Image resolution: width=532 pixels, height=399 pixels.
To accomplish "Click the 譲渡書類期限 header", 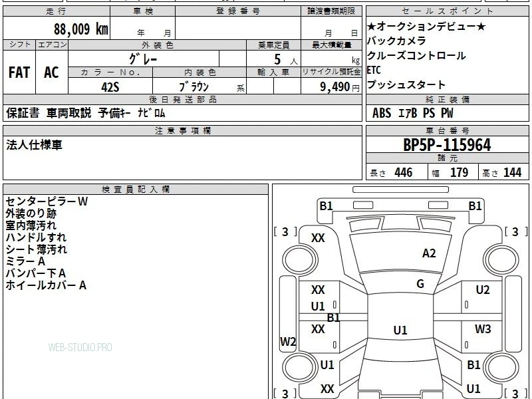I will click(x=331, y=11).
